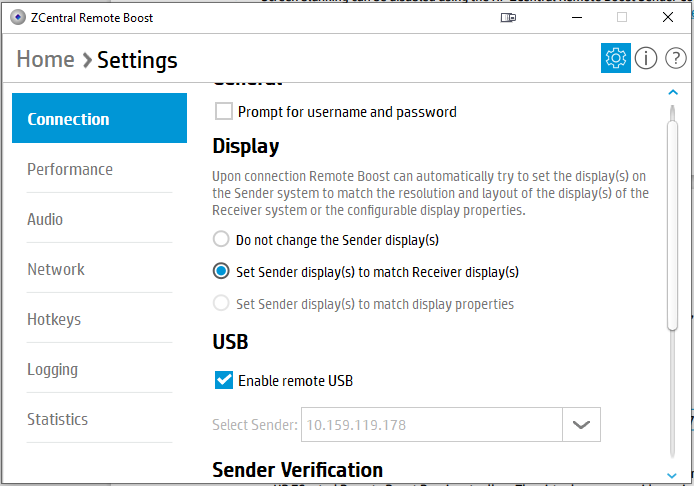Select Set Sender display(s) to match display properties
The width and height of the screenshot is (694, 486).
point(221,304)
